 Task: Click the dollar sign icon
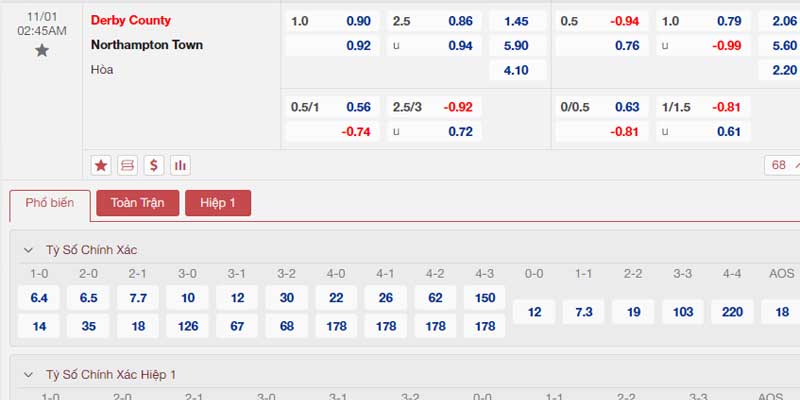pyautogui.click(x=154, y=165)
